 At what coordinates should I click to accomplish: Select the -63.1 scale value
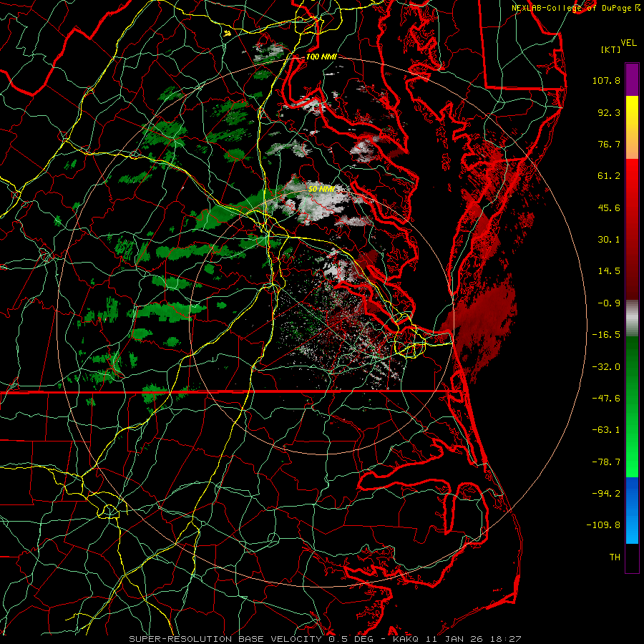coord(606,430)
